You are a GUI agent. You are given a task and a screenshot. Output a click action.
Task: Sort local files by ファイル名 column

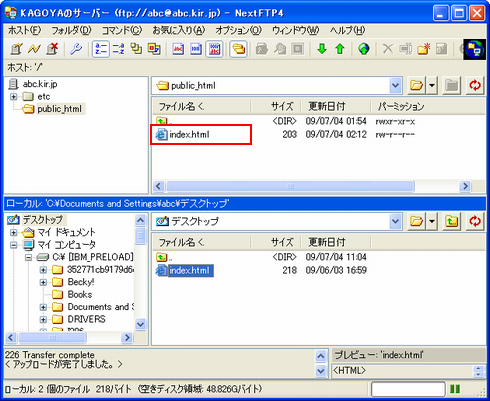pos(201,242)
